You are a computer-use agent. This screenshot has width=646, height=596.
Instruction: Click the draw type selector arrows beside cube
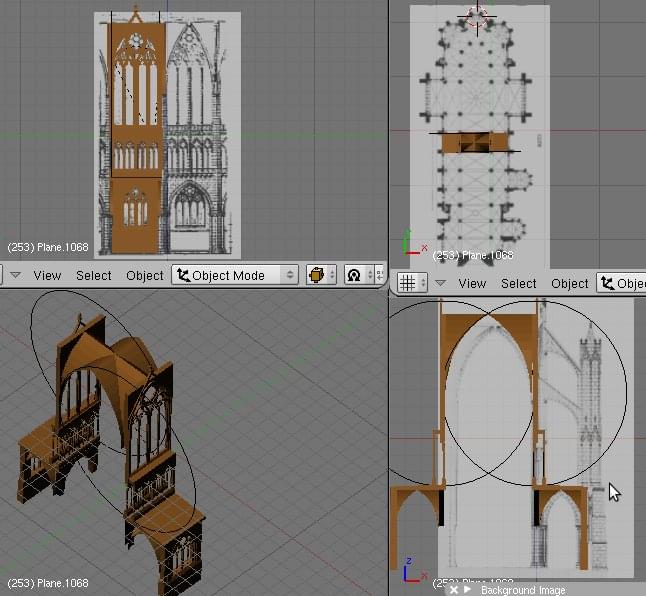coord(332,275)
